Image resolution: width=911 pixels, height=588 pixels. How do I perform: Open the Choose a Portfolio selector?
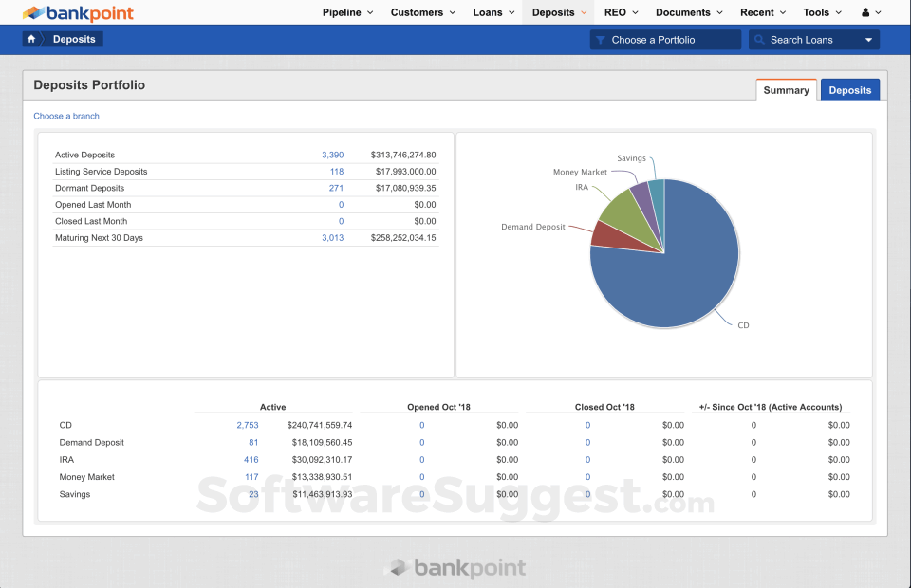[664, 40]
